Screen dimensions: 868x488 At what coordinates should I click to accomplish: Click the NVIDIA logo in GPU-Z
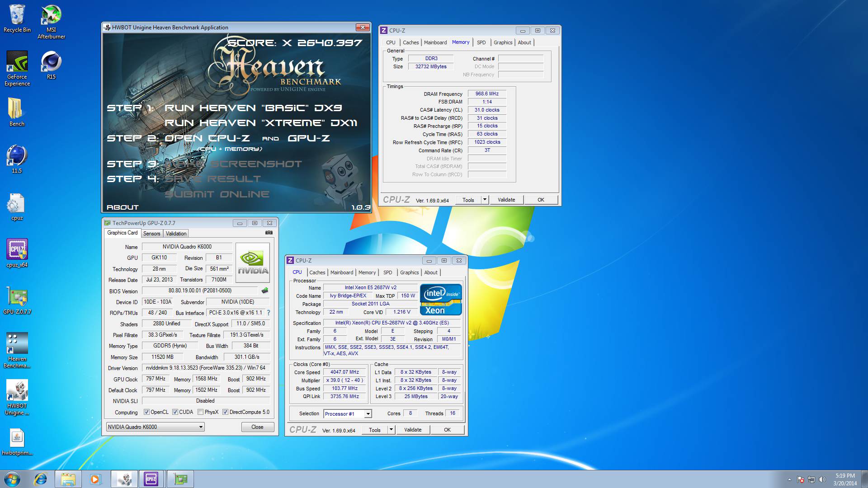253,263
